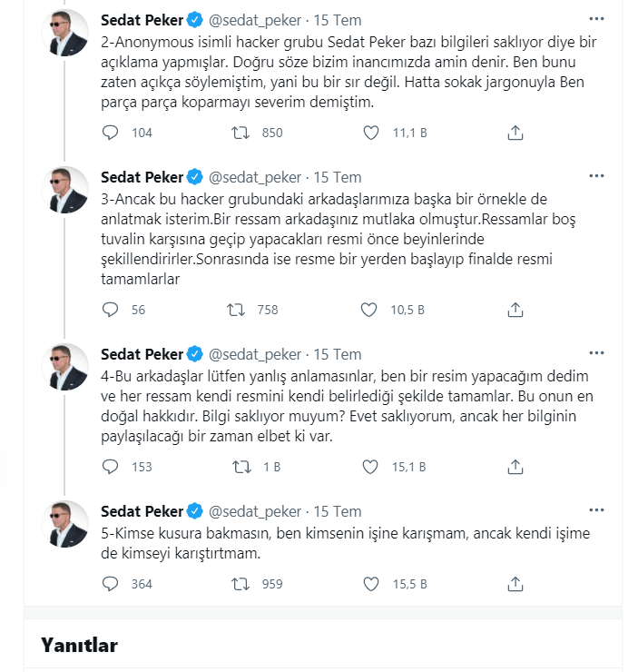Like the tweet with 11,1 B likes
The height and width of the screenshot is (672, 638).
(x=370, y=133)
